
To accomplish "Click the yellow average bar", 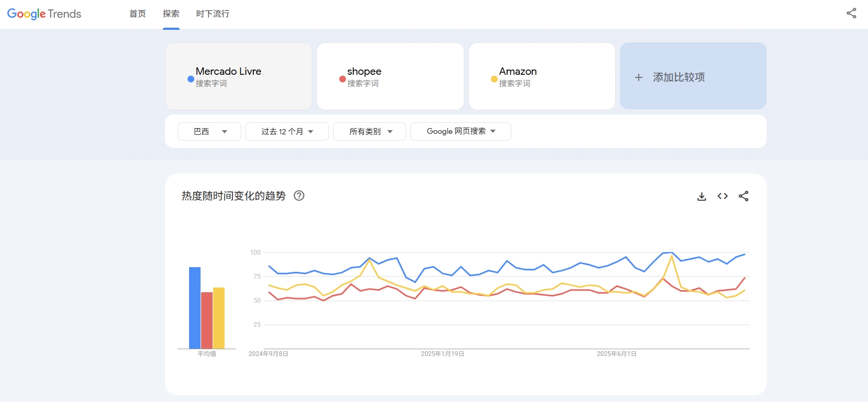I will pyautogui.click(x=219, y=318).
